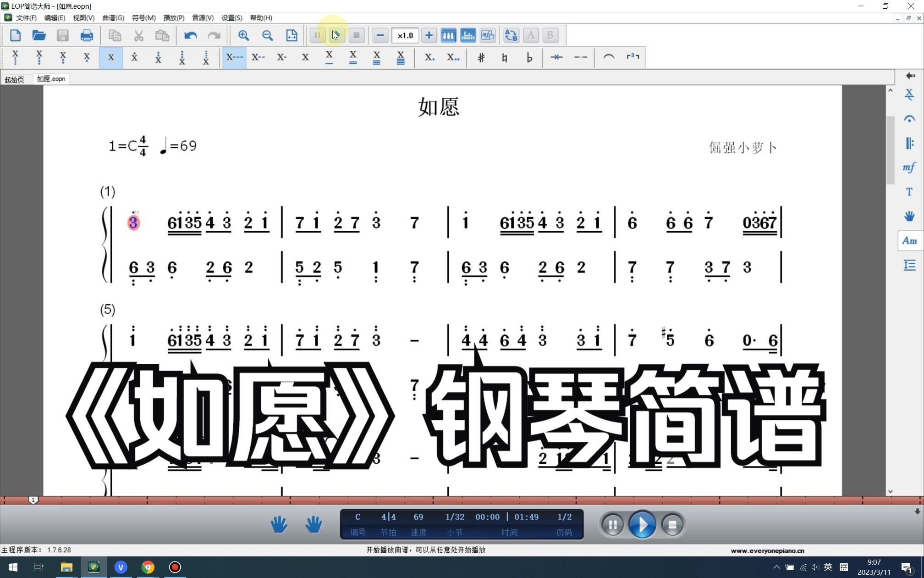924x578 pixels.
Task: Select the dotted note X. tool
Action: 429,58
